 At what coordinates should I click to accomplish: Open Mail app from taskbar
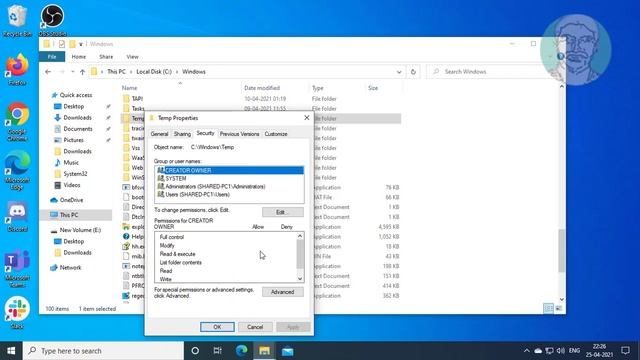click(287, 351)
